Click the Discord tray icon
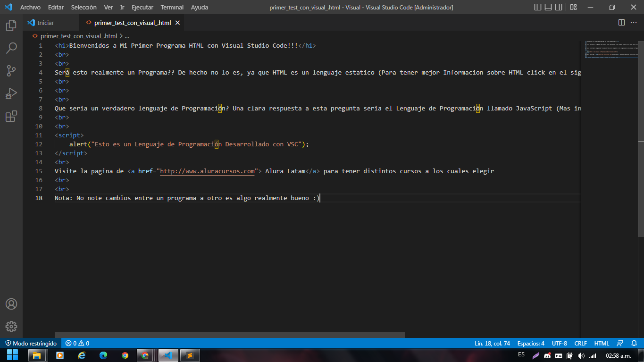The width and height of the screenshot is (644, 362). [x=547, y=356]
